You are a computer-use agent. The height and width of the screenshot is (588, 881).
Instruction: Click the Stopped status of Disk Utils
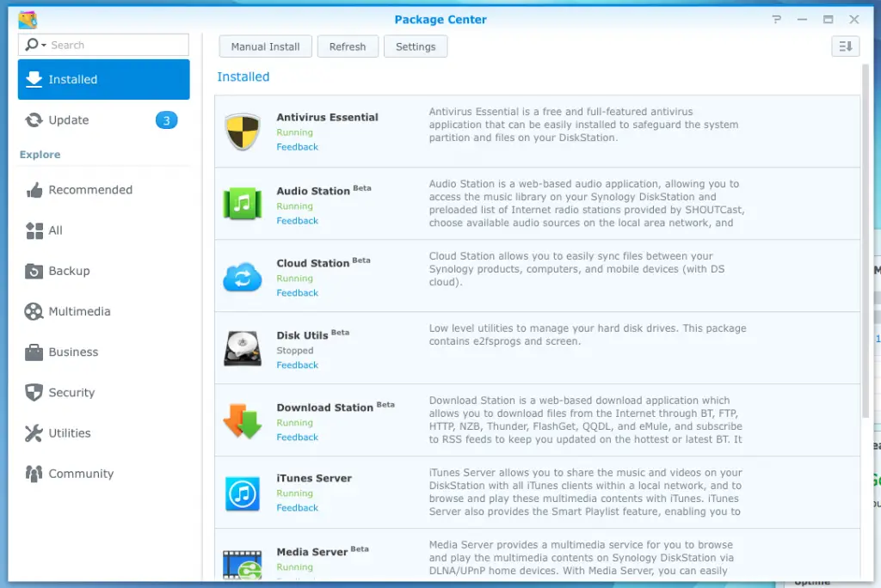[x=295, y=351]
